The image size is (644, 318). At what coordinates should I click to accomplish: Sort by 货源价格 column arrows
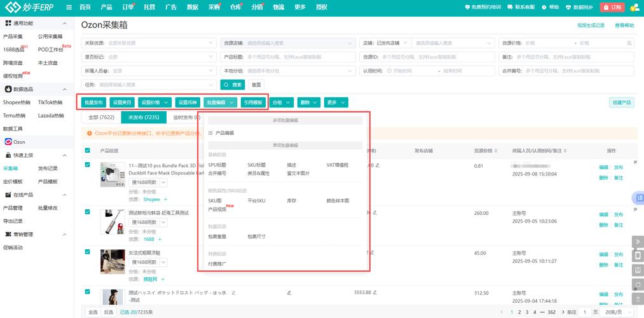[495, 151]
